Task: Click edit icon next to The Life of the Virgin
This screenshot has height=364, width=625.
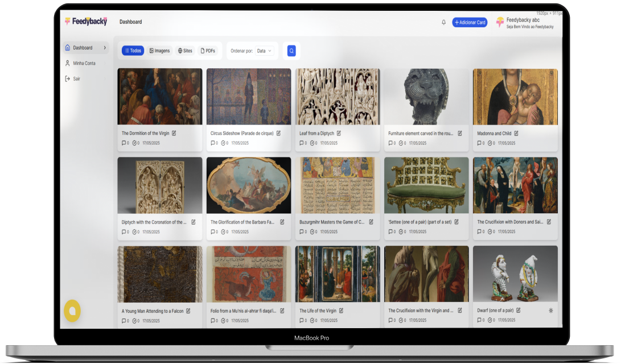Action: [341, 311]
